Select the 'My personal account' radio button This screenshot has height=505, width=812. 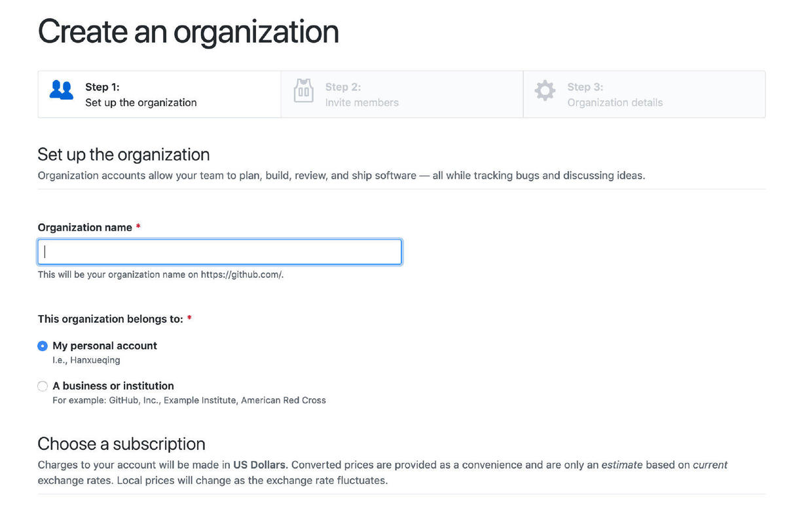[43, 346]
